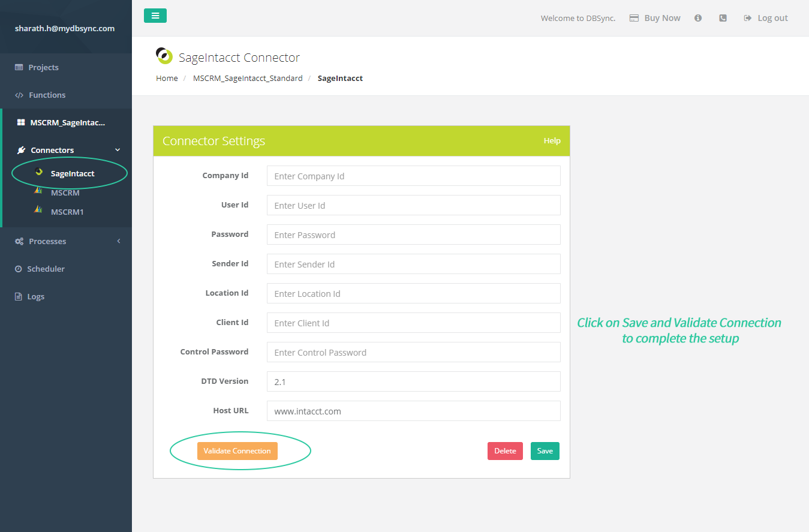The height and width of the screenshot is (532, 809).
Task: Click the phone support icon in header
Action: [x=723, y=18]
